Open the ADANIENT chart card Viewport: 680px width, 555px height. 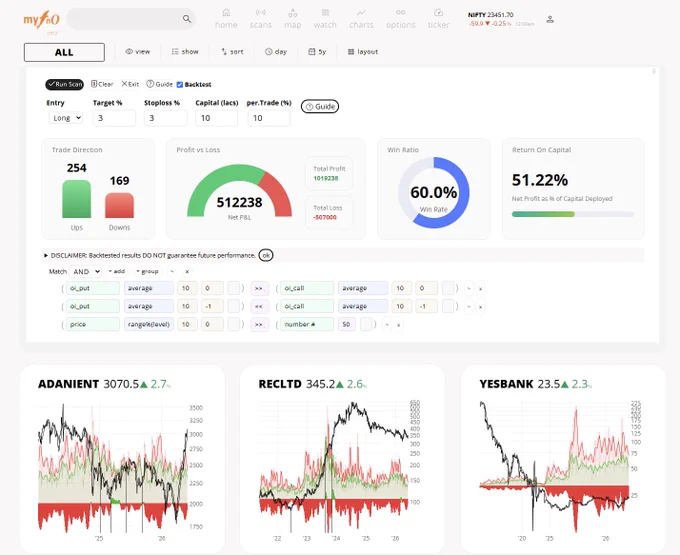[122, 460]
